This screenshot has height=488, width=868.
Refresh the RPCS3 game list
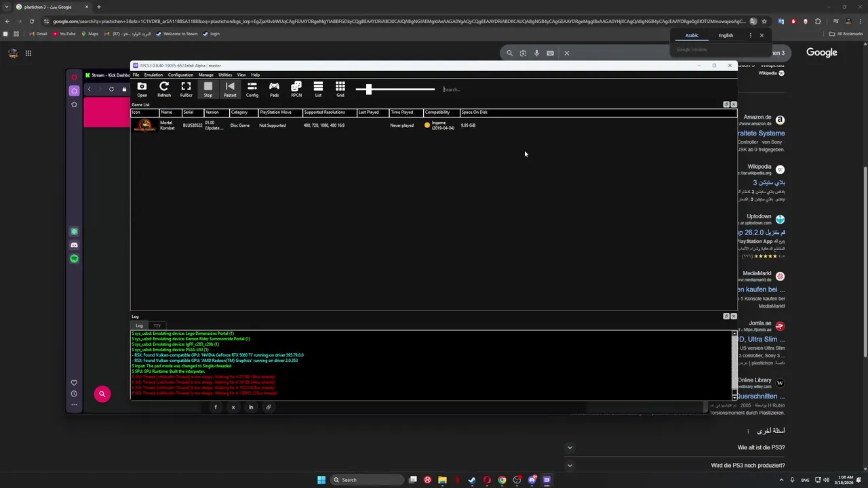(164, 89)
